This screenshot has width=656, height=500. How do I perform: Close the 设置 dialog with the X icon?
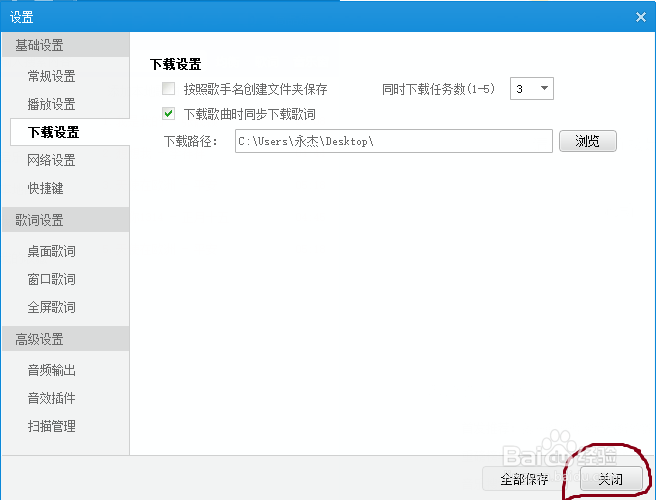coord(641,17)
